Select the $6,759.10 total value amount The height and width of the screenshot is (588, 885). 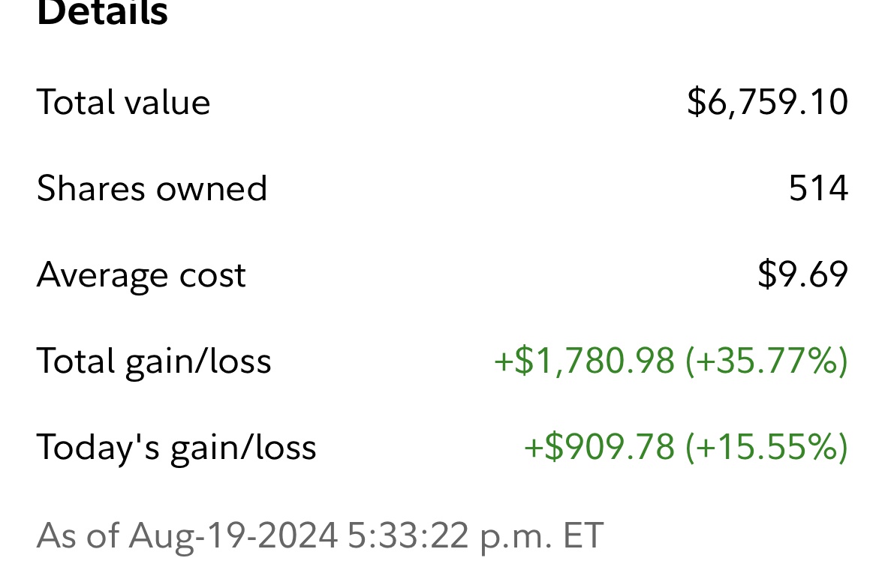tap(767, 102)
